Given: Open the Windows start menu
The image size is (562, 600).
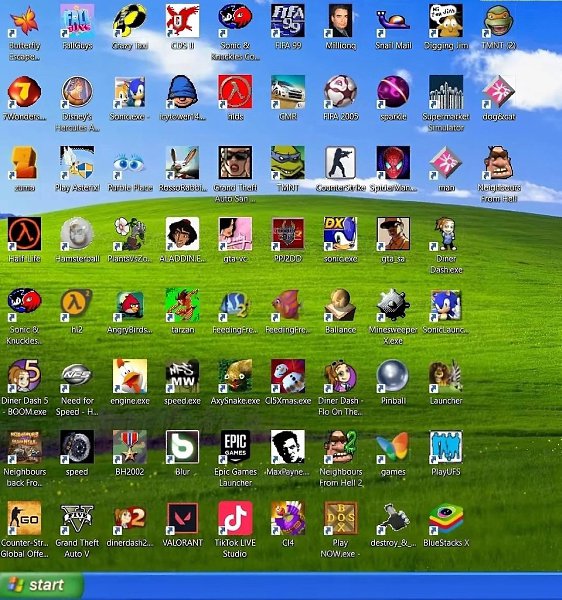Looking at the screenshot, I should pyautogui.click(x=41, y=585).
